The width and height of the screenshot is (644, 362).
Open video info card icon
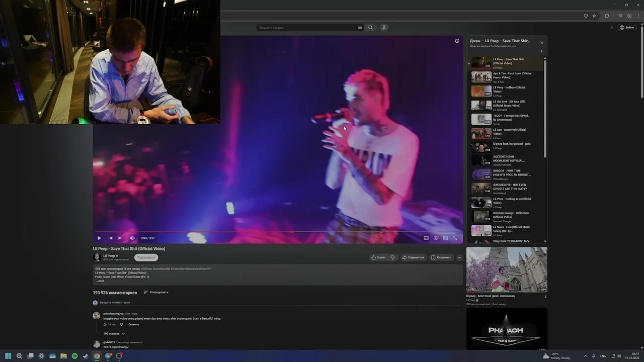(457, 41)
